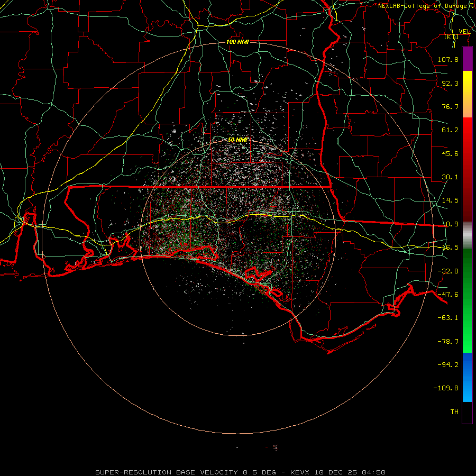Select the green segment of velocity color bar

467,300
